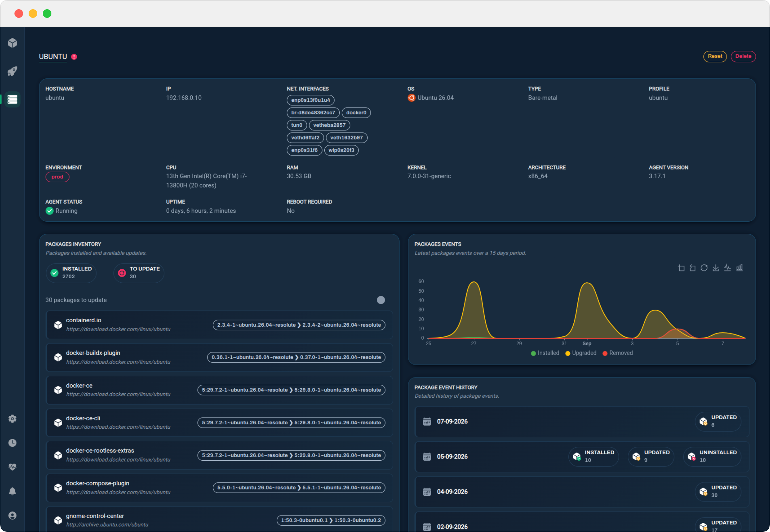770x532 pixels.
Task: Click the kernel value 7.0.0-31-generic
Action: pos(429,176)
